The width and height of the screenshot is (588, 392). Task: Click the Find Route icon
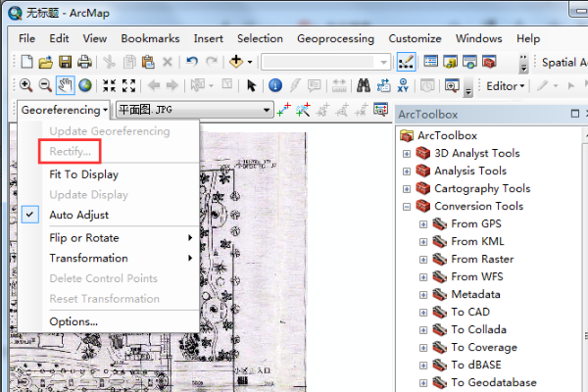383,85
